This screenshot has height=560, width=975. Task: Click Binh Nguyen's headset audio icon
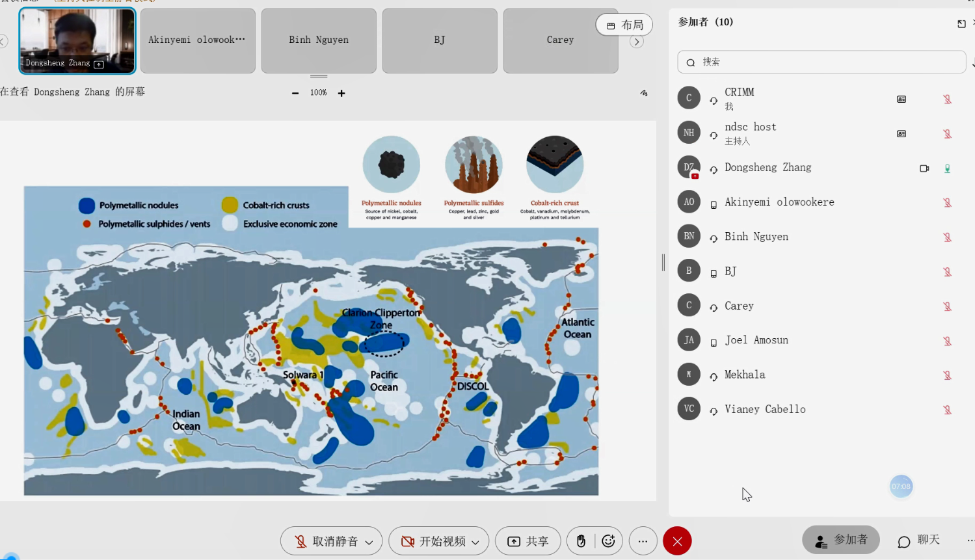click(x=714, y=238)
